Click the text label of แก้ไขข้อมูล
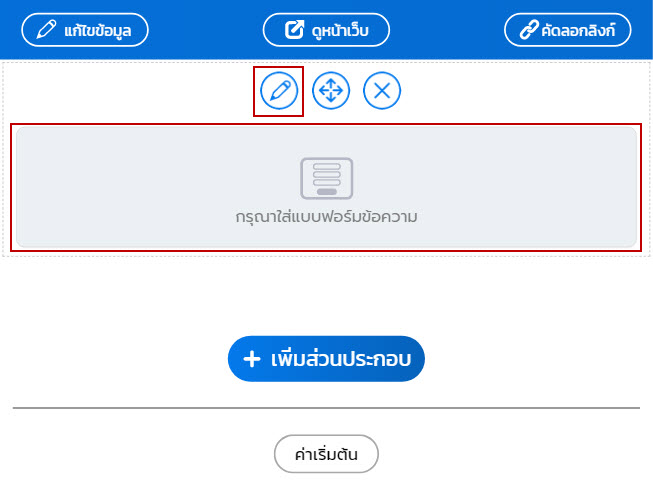The image size is (653, 490). (98, 30)
